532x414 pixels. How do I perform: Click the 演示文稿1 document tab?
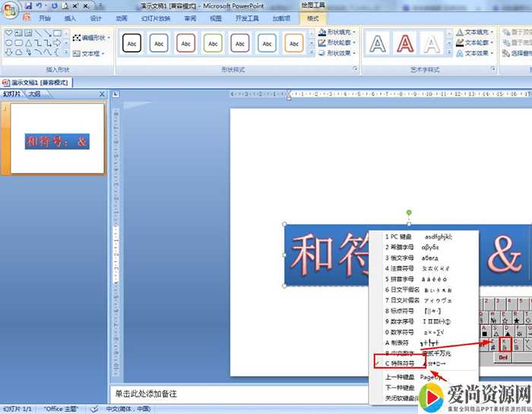tap(36, 83)
